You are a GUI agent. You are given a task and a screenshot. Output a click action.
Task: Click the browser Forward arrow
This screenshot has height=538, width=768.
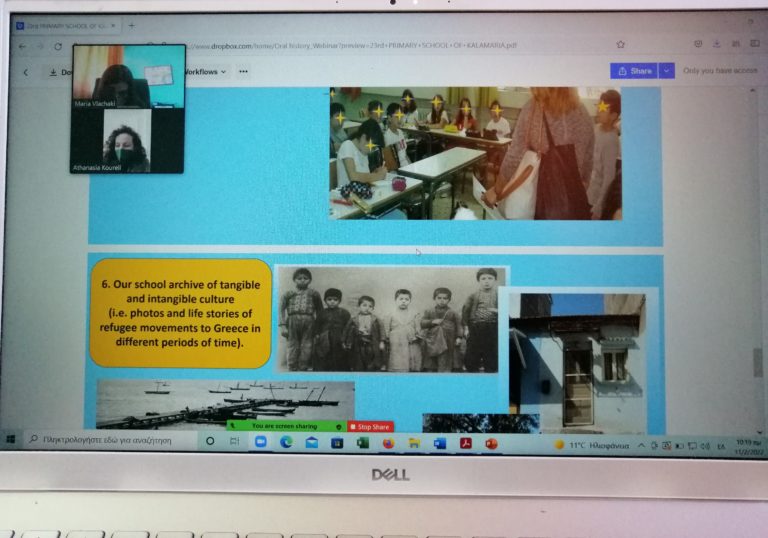click(x=41, y=47)
